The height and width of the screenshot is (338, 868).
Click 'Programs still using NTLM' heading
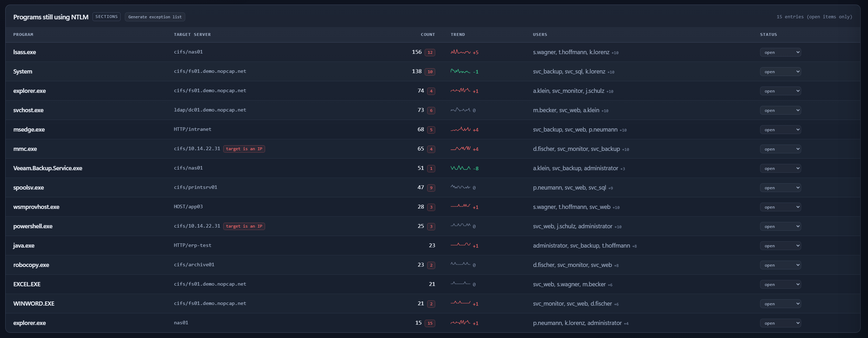click(51, 17)
